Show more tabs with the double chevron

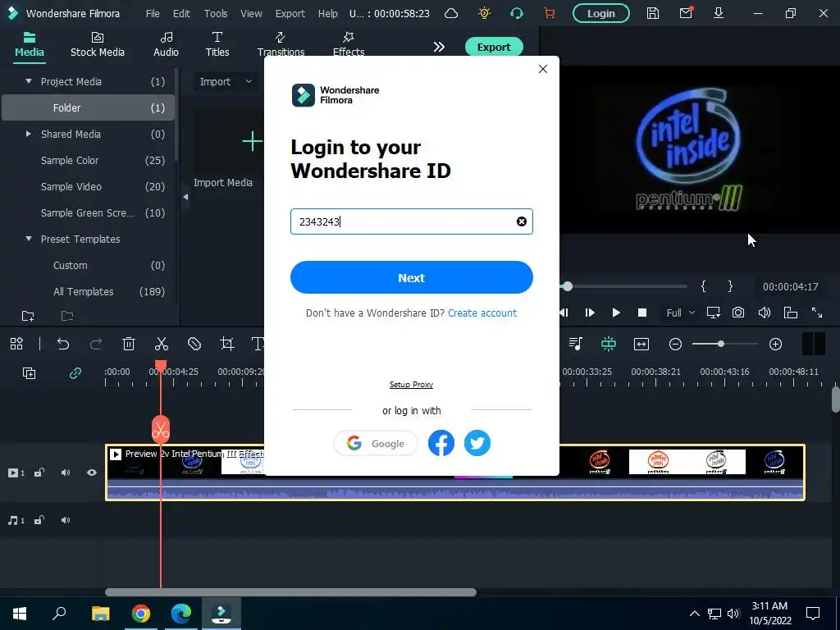(439, 47)
